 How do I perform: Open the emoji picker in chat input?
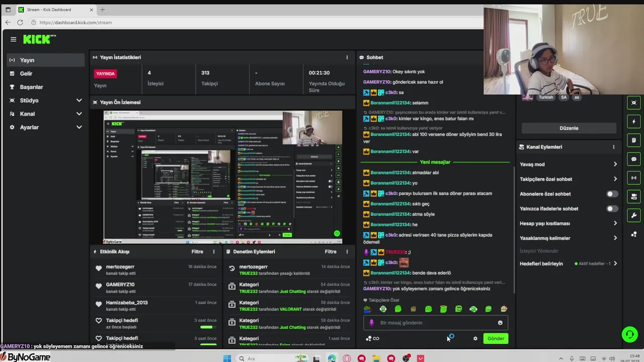click(x=500, y=323)
